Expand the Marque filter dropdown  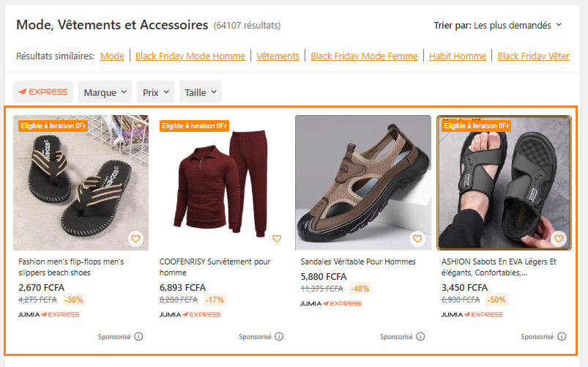pos(105,93)
